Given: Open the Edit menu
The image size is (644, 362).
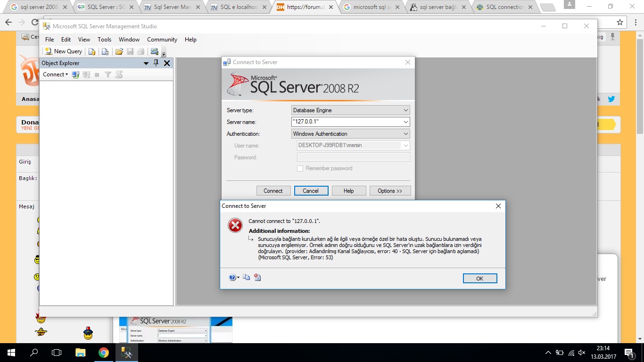Looking at the screenshot, I should pos(66,40).
